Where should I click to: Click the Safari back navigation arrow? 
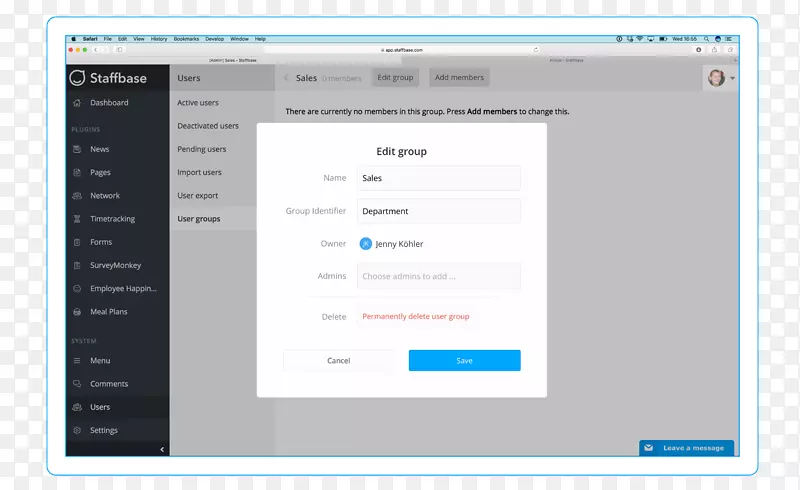pyautogui.click(x=95, y=50)
